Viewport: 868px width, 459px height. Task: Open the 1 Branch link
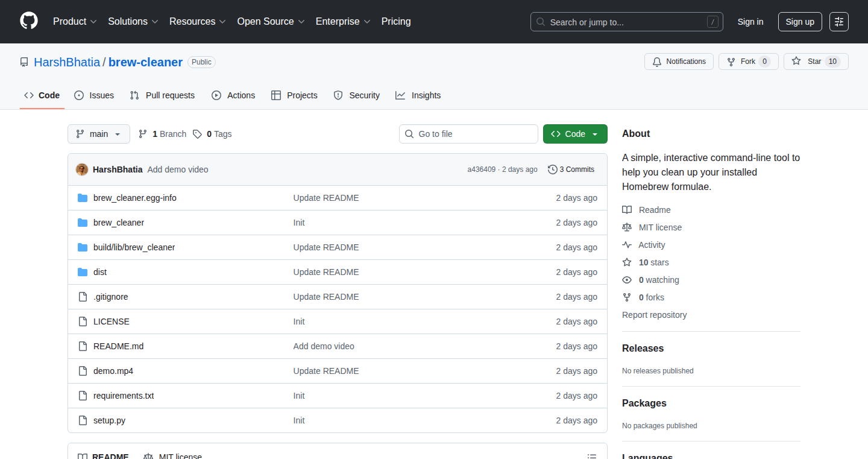pyautogui.click(x=163, y=134)
